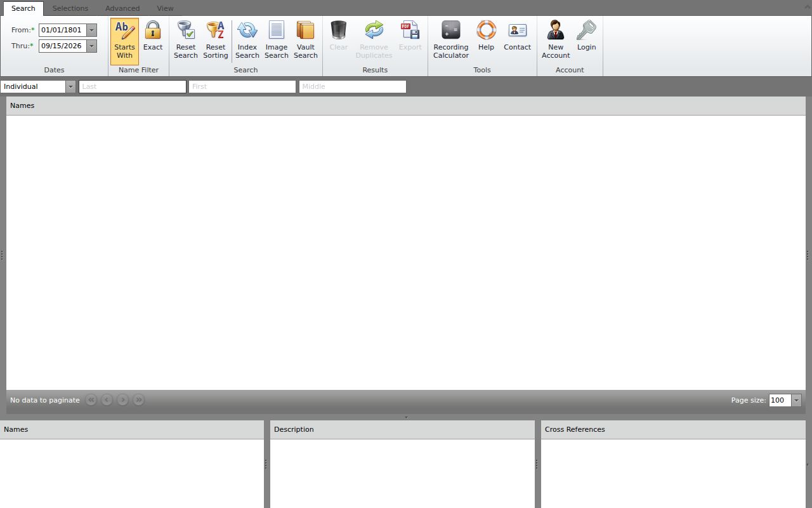Open the Thru date picker dropdown

pyautogui.click(x=92, y=46)
